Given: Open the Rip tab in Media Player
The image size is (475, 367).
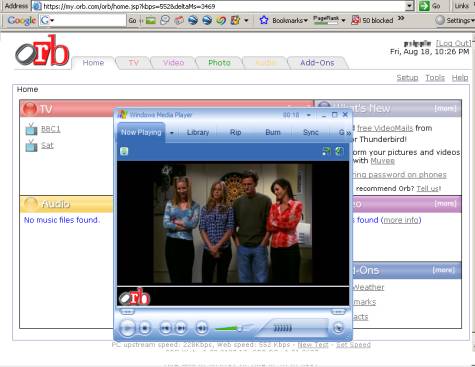Looking at the screenshot, I should pos(235,132).
